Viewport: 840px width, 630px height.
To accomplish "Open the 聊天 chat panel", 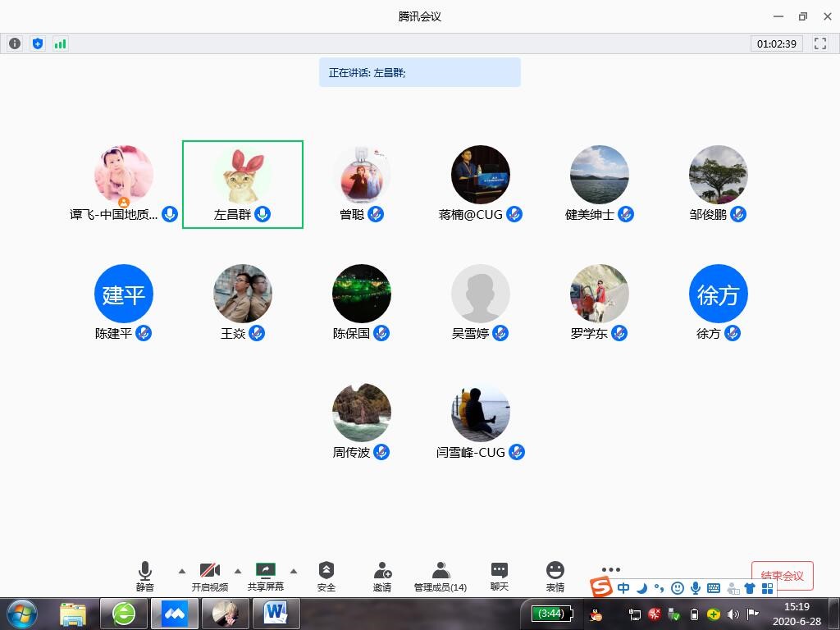I will click(x=499, y=576).
